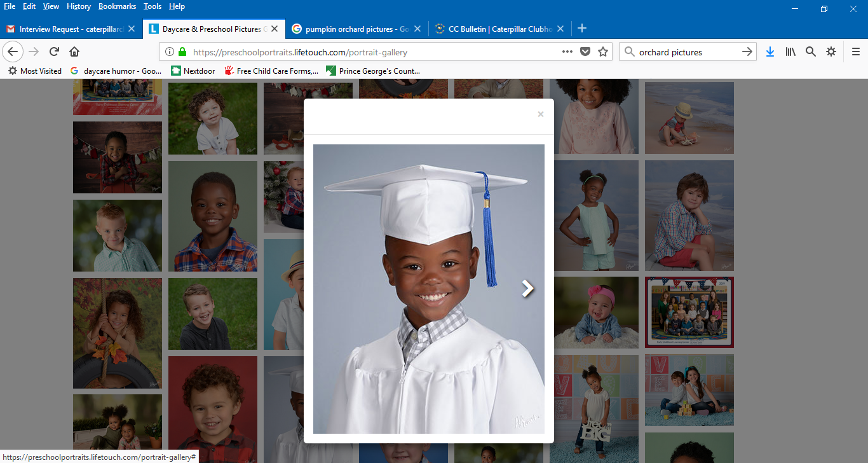The width and height of the screenshot is (868, 463).
Task: Click the Customize gear icon in toolbar
Action: click(831, 52)
